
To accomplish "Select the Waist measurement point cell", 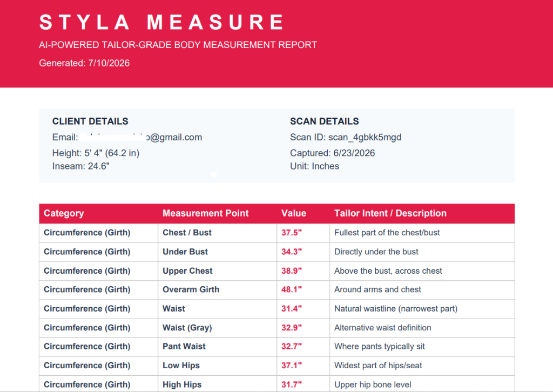I will pos(217,309).
